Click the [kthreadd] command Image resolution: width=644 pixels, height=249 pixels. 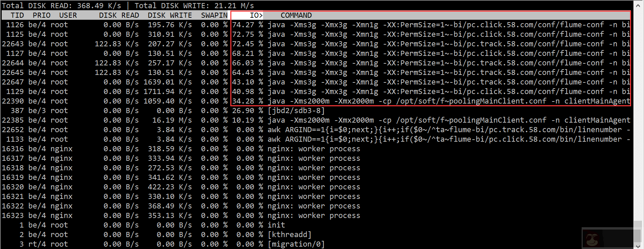pyautogui.click(x=290, y=235)
